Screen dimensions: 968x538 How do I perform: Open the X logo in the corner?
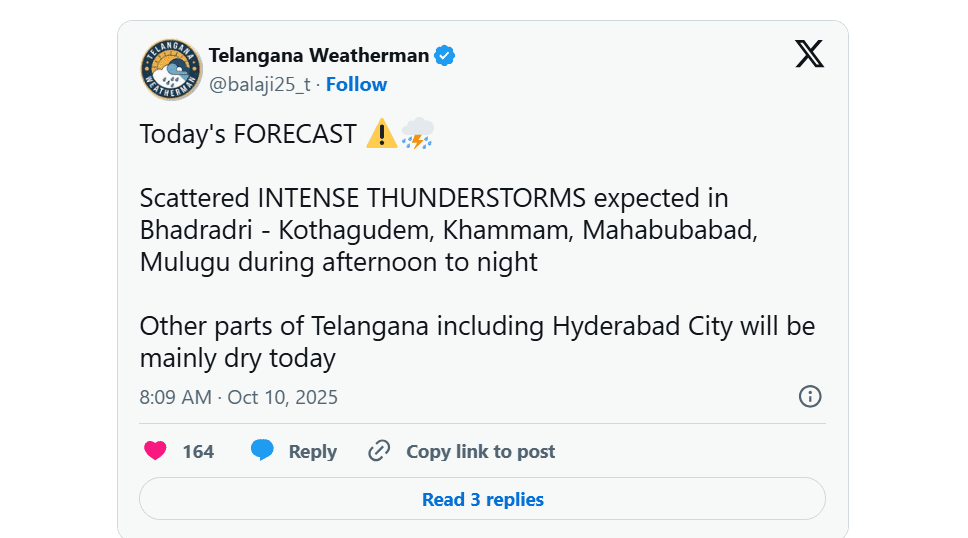(809, 55)
